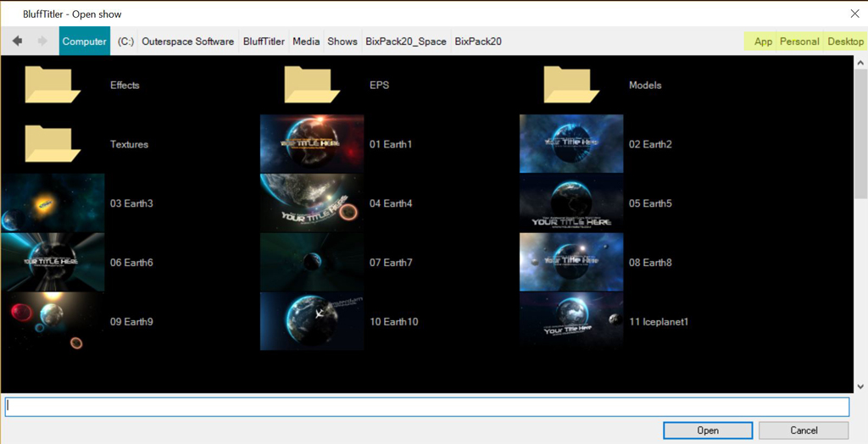The height and width of the screenshot is (444, 868).
Task: Click the back navigation arrow
Action: click(x=17, y=41)
